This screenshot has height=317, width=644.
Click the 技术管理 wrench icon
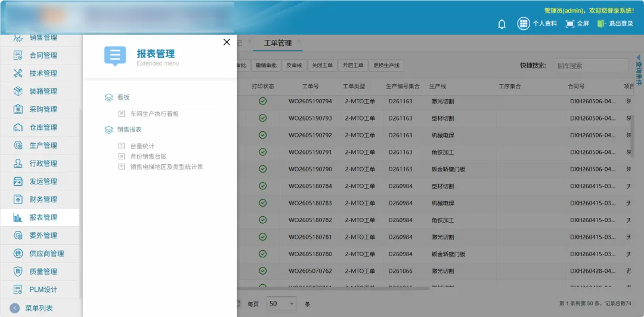pos(18,73)
